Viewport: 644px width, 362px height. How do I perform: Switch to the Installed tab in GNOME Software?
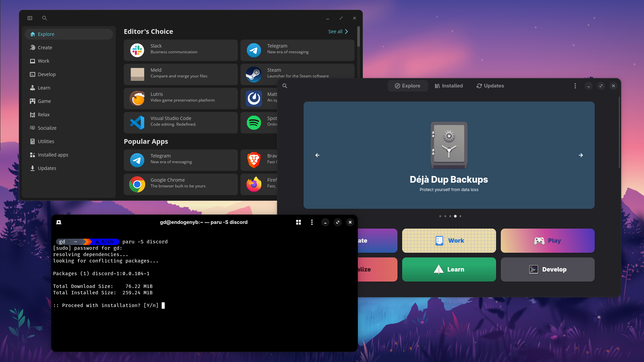[449, 86]
